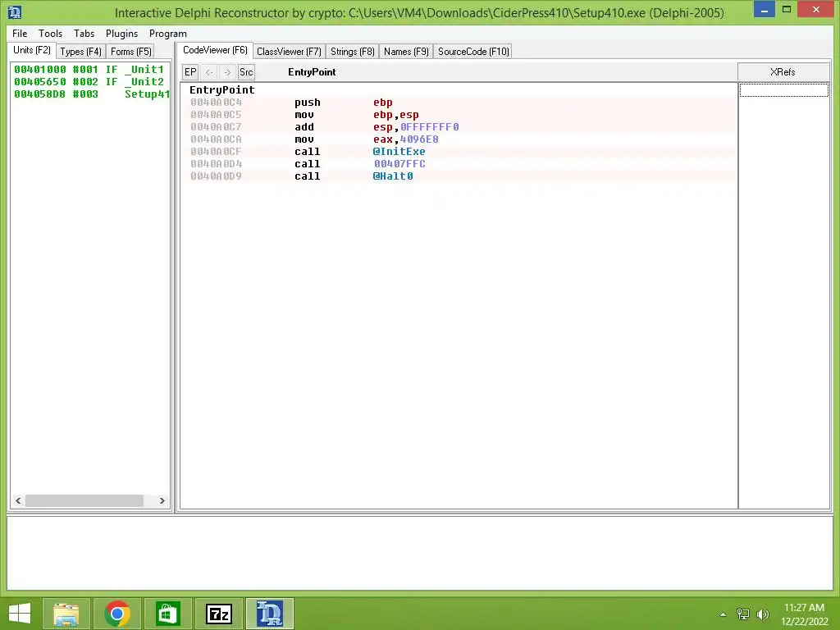Click the network tray icon
The width and height of the screenshot is (840, 630).
743,614
